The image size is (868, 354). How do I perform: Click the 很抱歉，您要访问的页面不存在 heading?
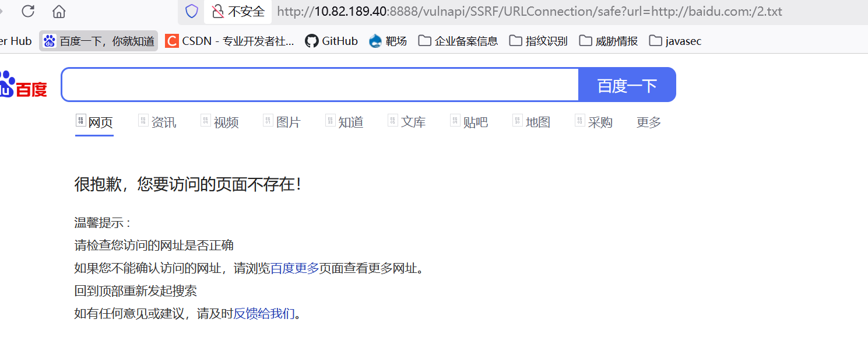click(x=188, y=185)
